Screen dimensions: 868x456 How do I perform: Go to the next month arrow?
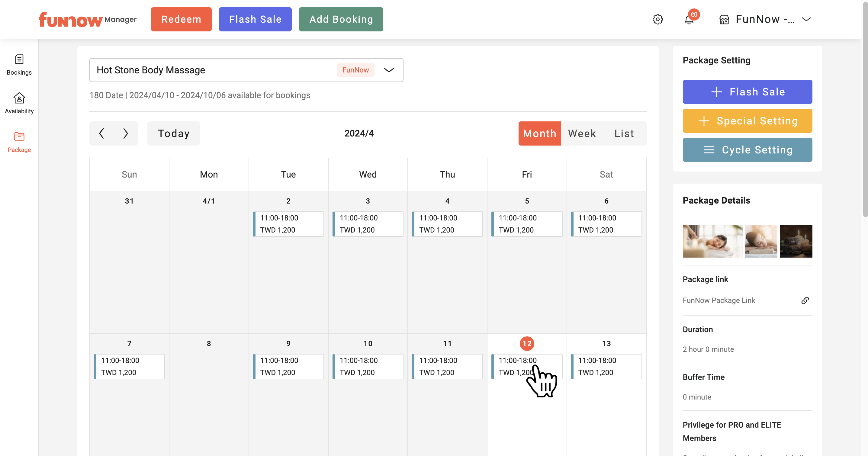[x=125, y=133]
